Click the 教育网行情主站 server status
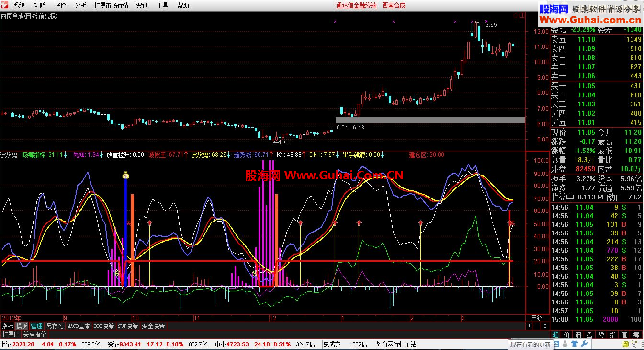The width and height of the screenshot is (644, 350). (x=396, y=344)
